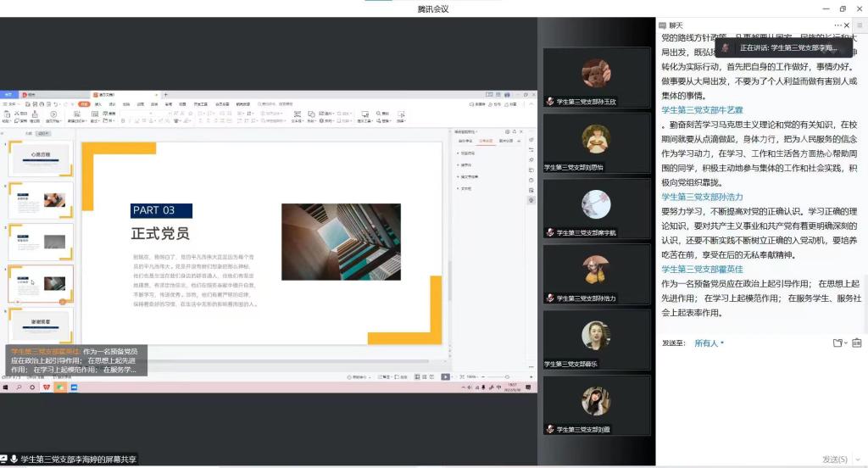
Task: Open the send button options arrow
Action: point(859,459)
